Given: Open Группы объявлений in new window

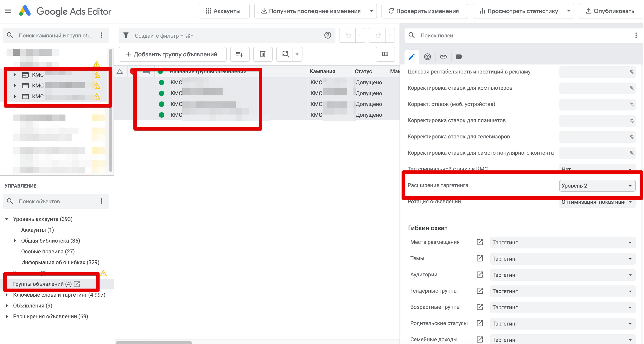Looking at the screenshot, I should point(77,284).
